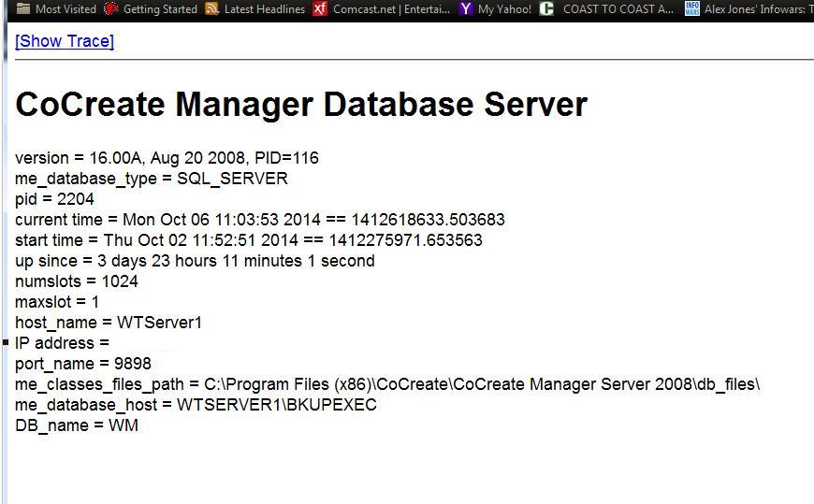Open the Latest Headlines RSS feed icon
The height and width of the screenshot is (504, 814).
[x=211, y=8]
